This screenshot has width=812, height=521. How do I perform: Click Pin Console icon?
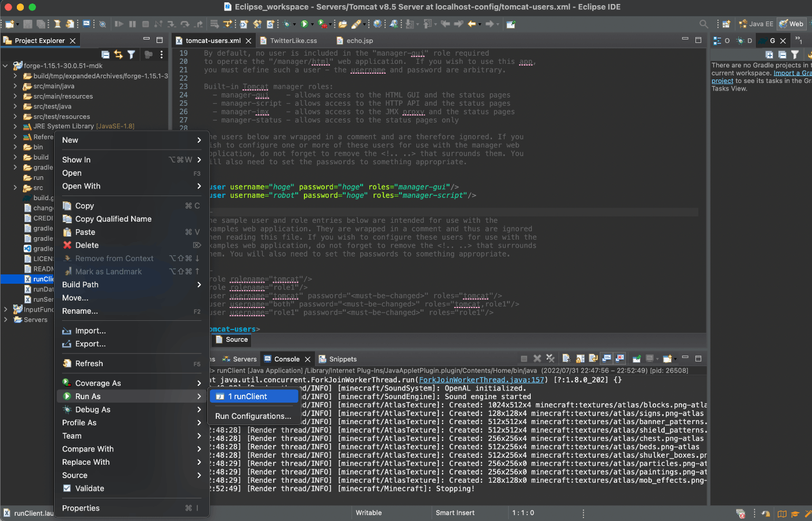tap(636, 359)
